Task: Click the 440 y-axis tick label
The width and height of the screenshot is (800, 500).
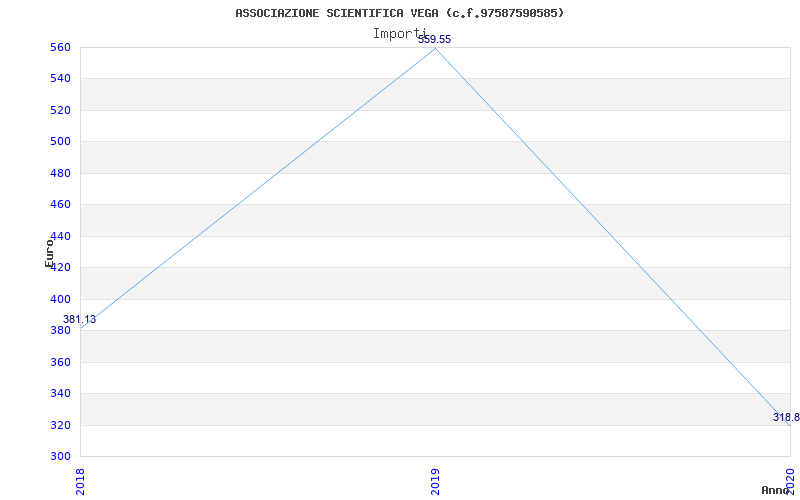Action: pos(60,236)
